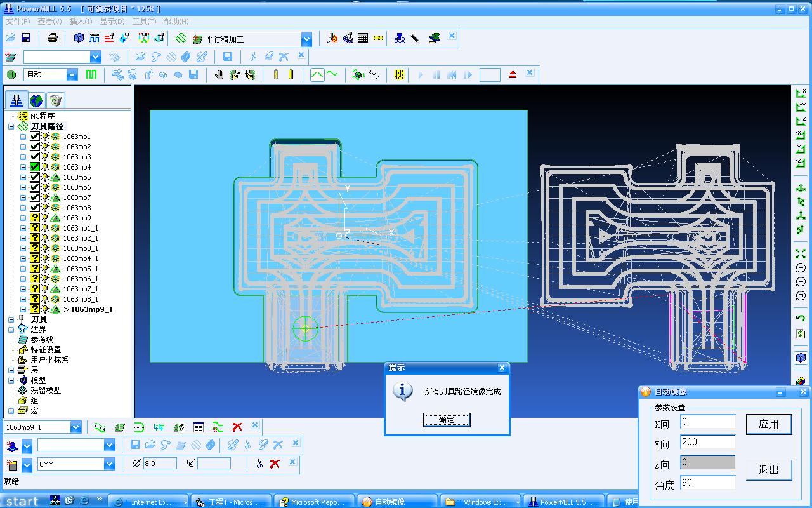812x508 pixels.
Task: Expand the 1063mp9 toolpath node
Action: click(23, 218)
